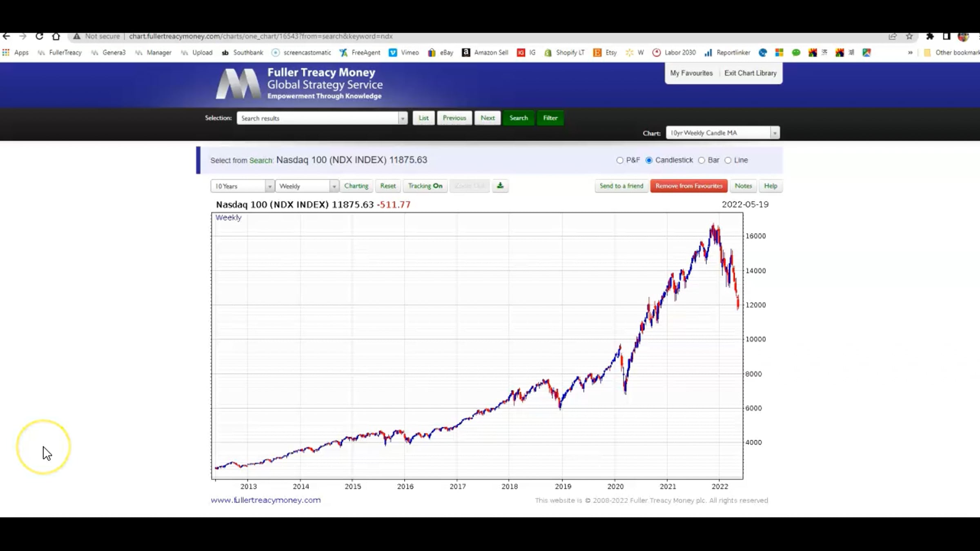This screenshot has height=551, width=980.
Task: Open the Etsy bookmark
Action: coord(605,53)
